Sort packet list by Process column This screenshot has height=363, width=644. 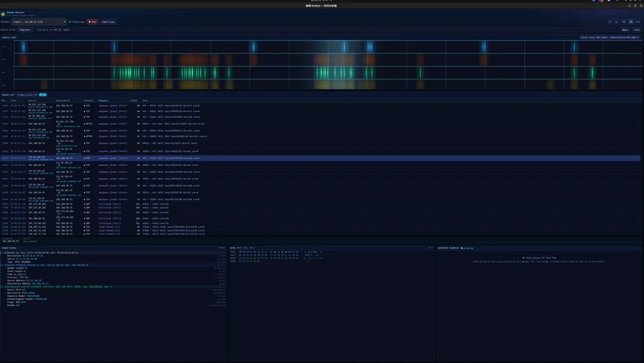pyautogui.click(x=104, y=101)
